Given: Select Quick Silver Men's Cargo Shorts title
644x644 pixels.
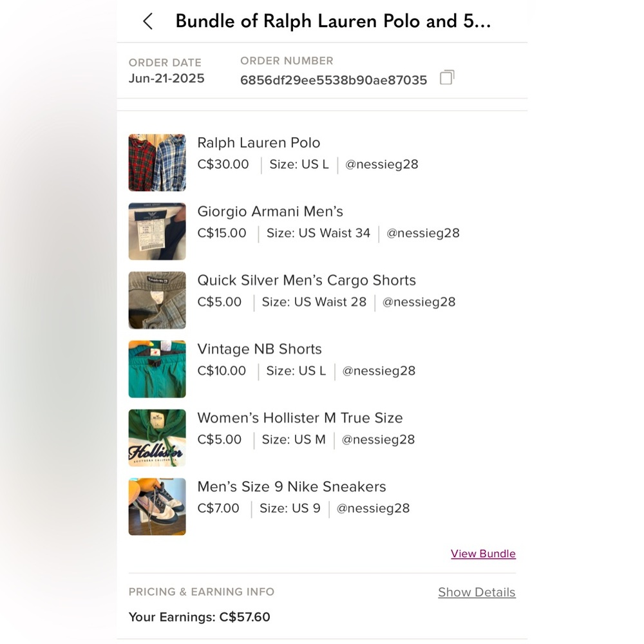Looking at the screenshot, I should (307, 280).
